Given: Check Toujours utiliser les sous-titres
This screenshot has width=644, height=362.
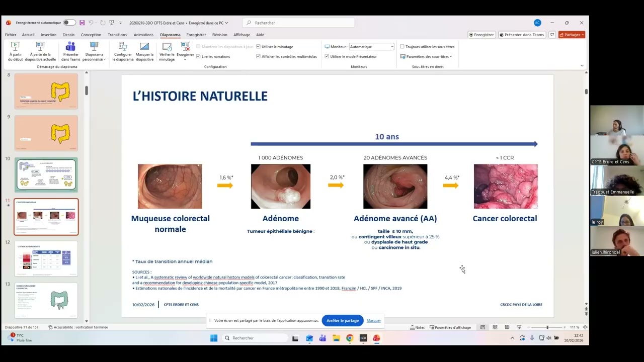Looking at the screenshot, I should click(x=402, y=47).
